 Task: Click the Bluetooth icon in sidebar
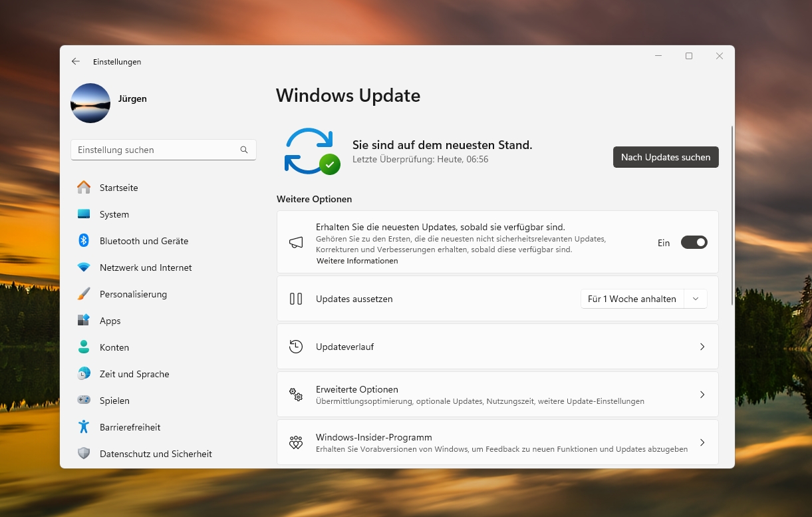pyautogui.click(x=84, y=241)
